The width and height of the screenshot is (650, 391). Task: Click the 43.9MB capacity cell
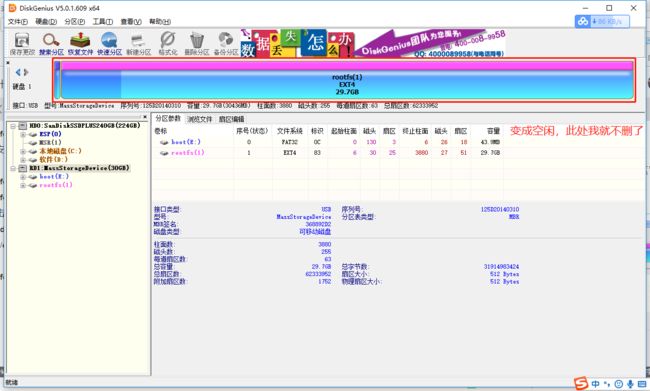click(490, 142)
